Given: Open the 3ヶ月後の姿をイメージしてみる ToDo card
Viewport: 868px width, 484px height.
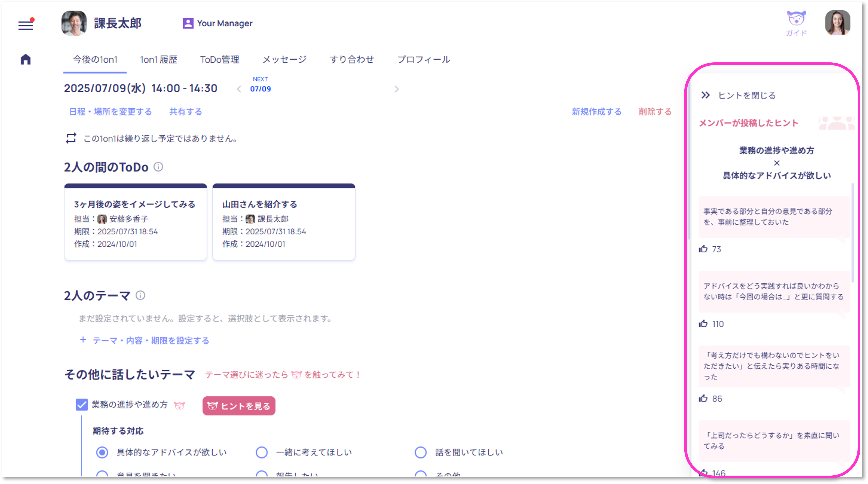Looking at the screenshot, I should pos(136,222).
